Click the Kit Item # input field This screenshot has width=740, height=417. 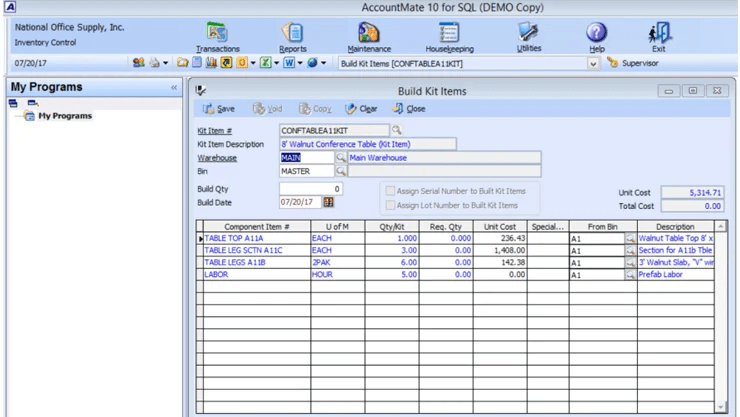click(334, 130)
